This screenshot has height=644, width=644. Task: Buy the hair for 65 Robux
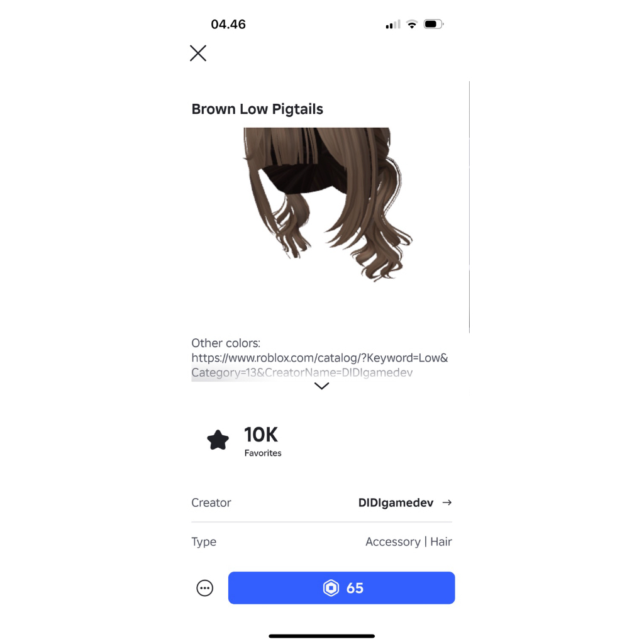pos(341,588)
